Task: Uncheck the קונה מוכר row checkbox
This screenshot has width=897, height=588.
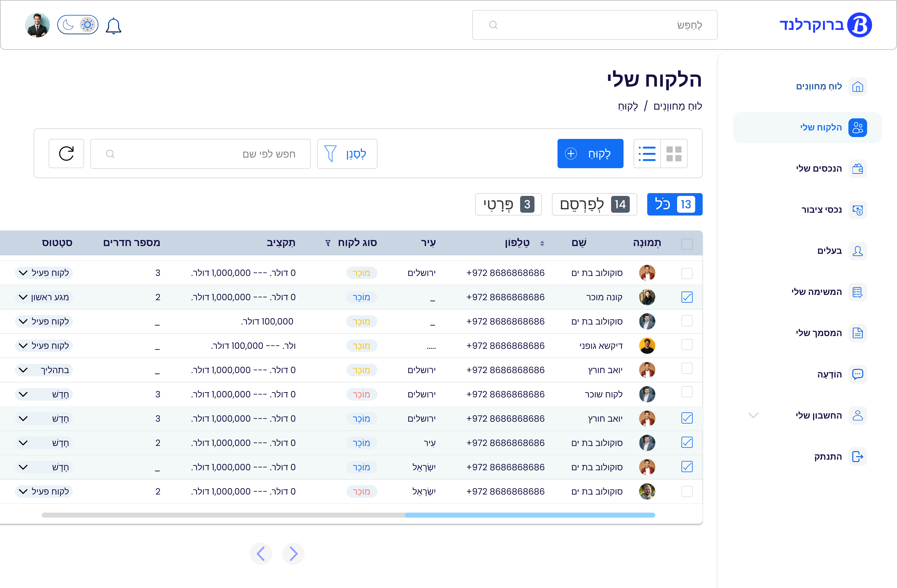Action: [687, 297]
